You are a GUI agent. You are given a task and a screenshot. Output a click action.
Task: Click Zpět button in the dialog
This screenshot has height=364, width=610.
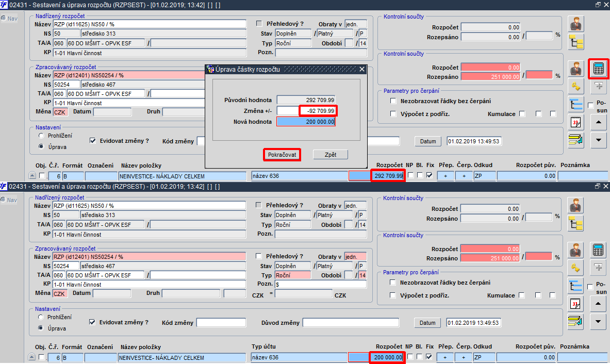coord(331,155)
